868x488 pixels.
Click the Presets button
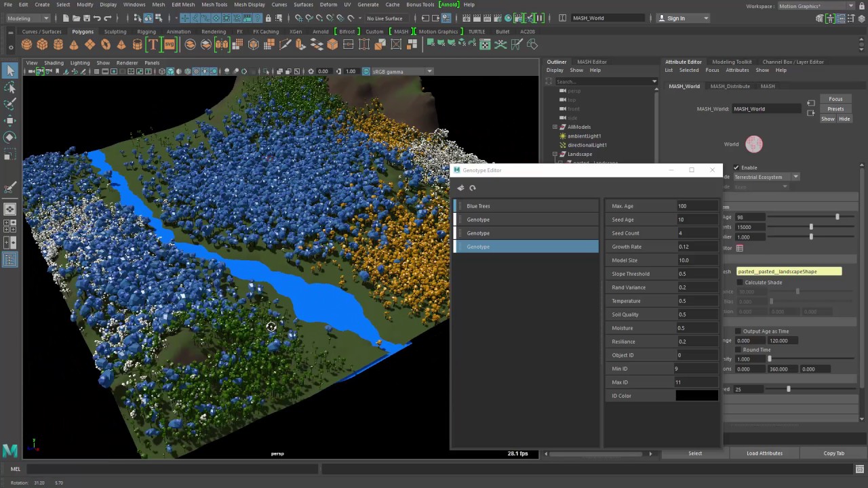pyautogui.click(x=835, y=108)
